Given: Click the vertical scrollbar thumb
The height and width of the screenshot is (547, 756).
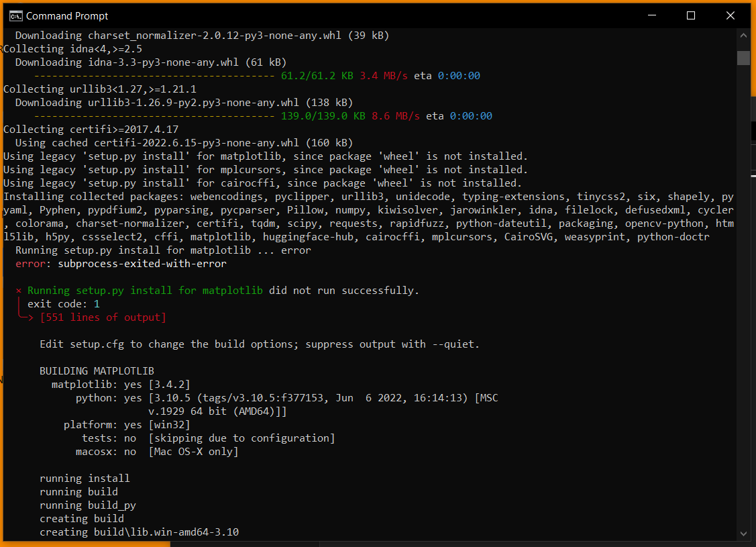Looking at the screenshot, I should [743, 58].
